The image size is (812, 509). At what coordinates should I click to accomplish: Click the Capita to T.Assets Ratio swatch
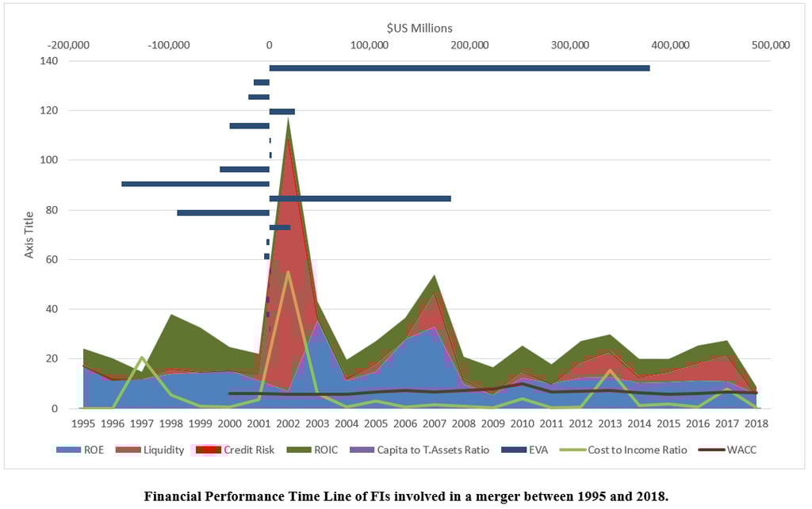(x=362, y=450)
